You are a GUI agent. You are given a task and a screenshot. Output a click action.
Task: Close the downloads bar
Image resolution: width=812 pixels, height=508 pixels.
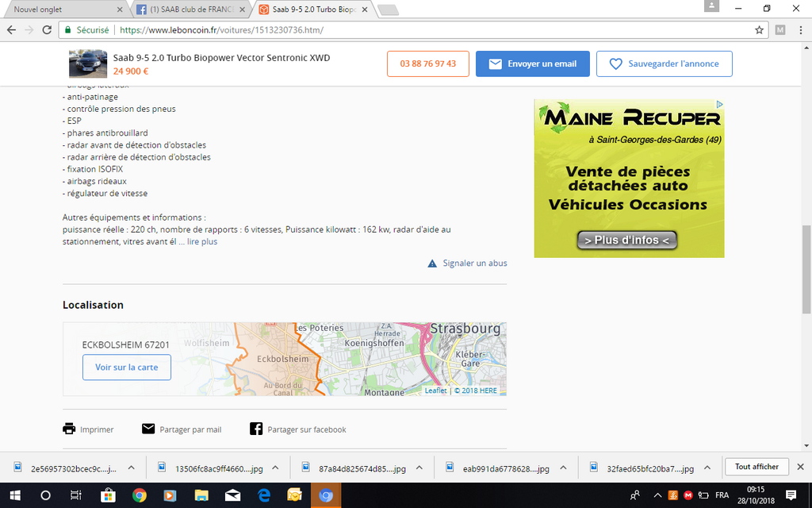click(800, 467)
